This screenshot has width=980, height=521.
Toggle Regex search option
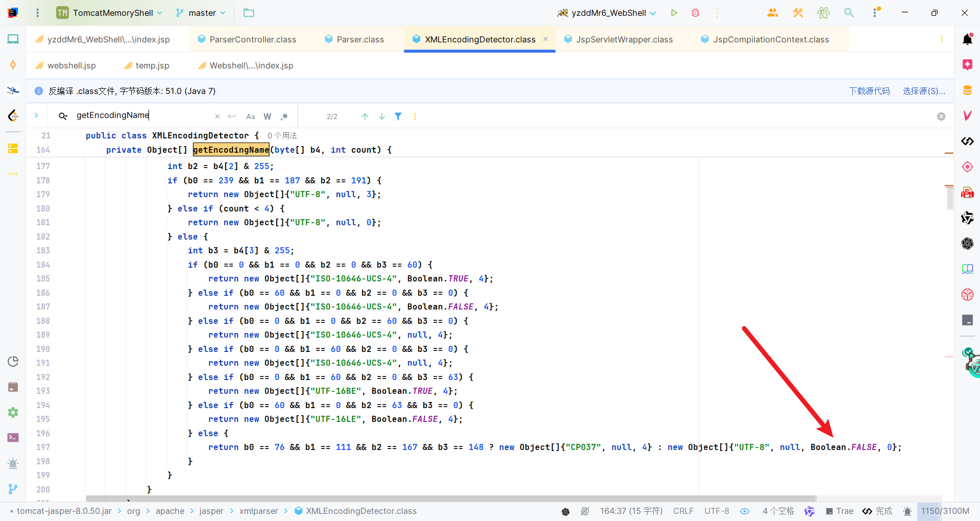[284, 116]
